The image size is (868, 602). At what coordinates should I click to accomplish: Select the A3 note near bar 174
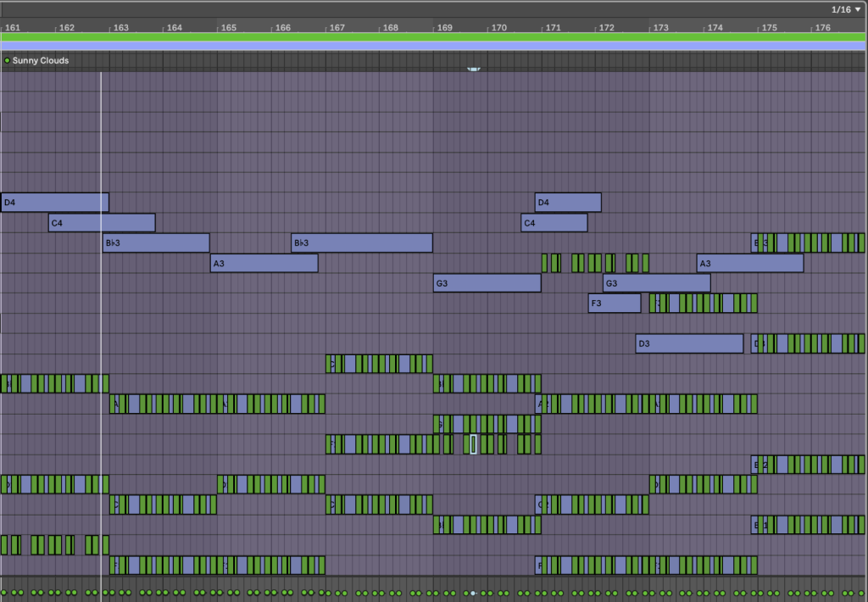(750, 264)
